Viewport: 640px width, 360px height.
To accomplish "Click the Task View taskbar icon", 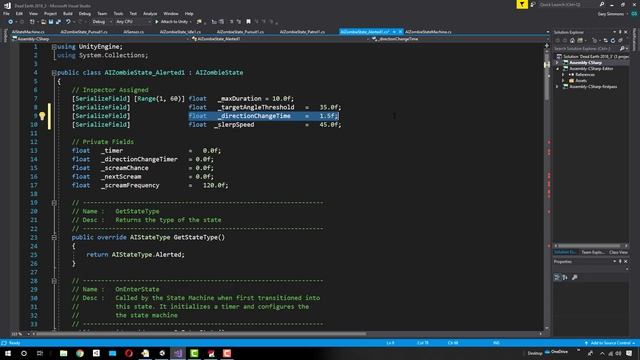I will point(40,353).
